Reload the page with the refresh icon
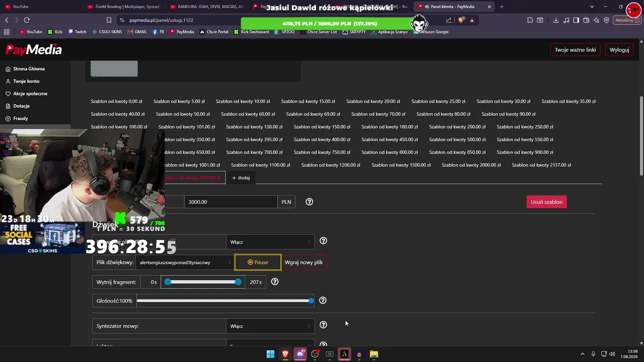Screen dimensions: 644x362 (x=27, y=20)
